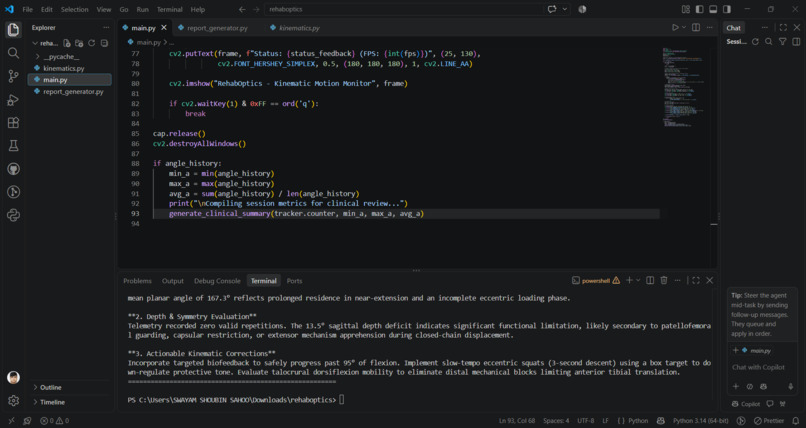The height and width of the screenshot is (428, 806).
Task: Click Prettier in the status bar
Action: (768, 421)
